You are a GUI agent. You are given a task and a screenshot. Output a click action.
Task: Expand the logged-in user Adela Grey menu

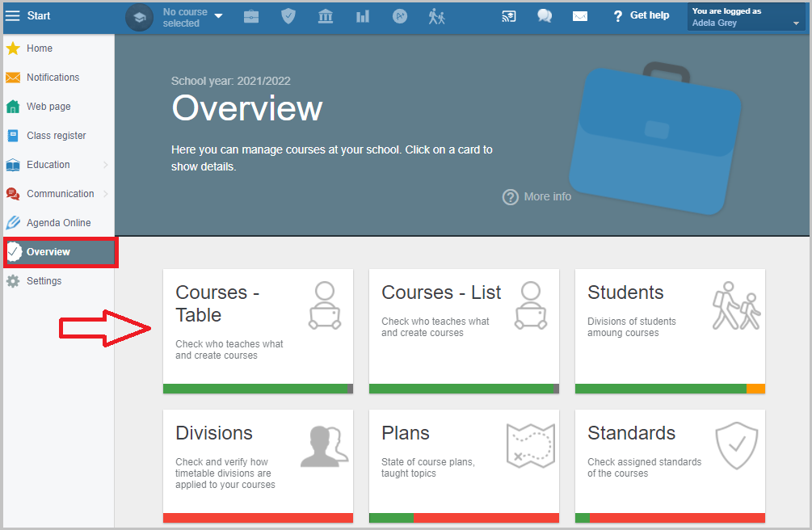(x=747, y=17)
